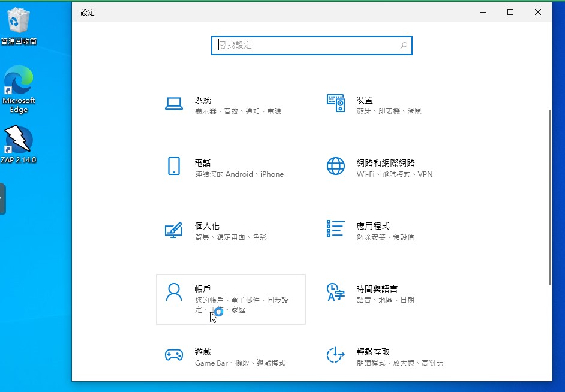Select the ZAP 2.14.0 desktop shortcut

pos(19,144)
